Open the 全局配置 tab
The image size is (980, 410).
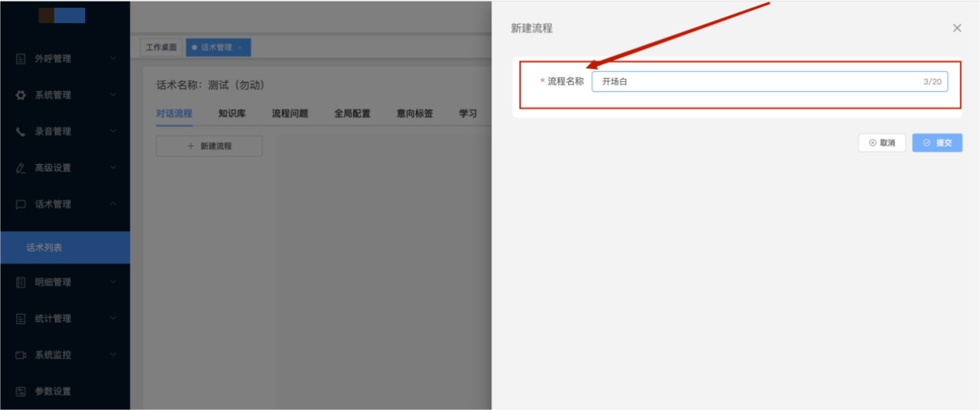pos(352,113)
